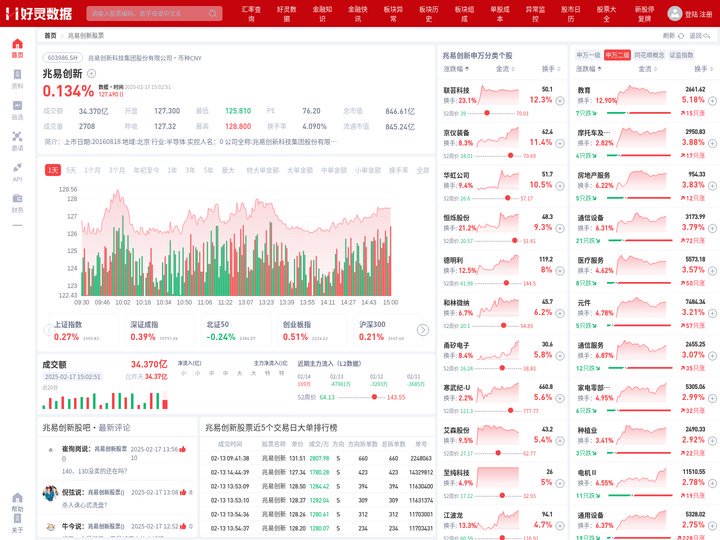Click the 返回 back icon
The width and height of the screenshot is (720, 540).
tap(707, 36)
